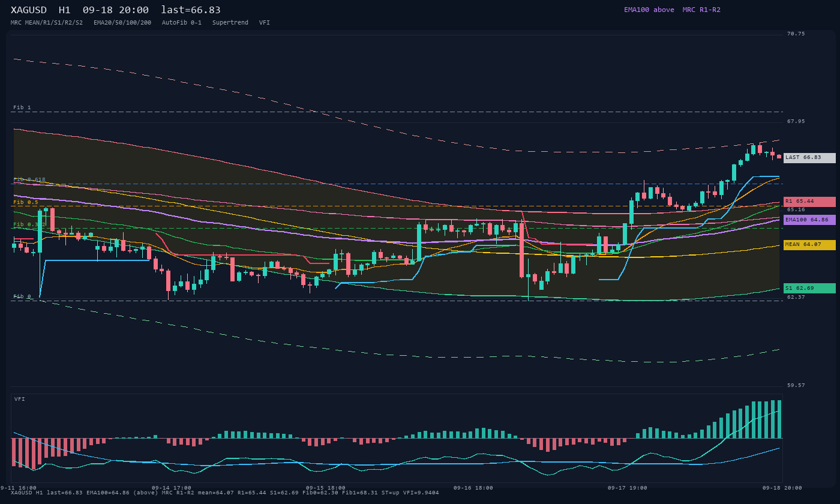
Task: Click the R1 65.44 price label
Action: tap(809, 202)
